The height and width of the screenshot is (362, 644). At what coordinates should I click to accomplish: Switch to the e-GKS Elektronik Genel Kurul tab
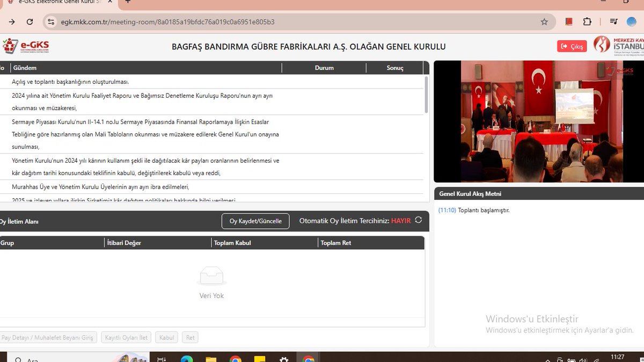[59, 3]
